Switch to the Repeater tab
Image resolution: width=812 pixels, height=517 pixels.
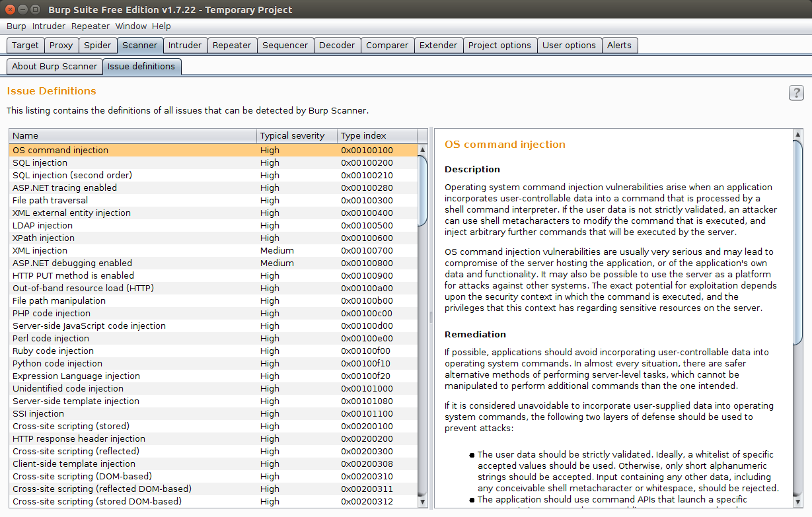(232, 45)
